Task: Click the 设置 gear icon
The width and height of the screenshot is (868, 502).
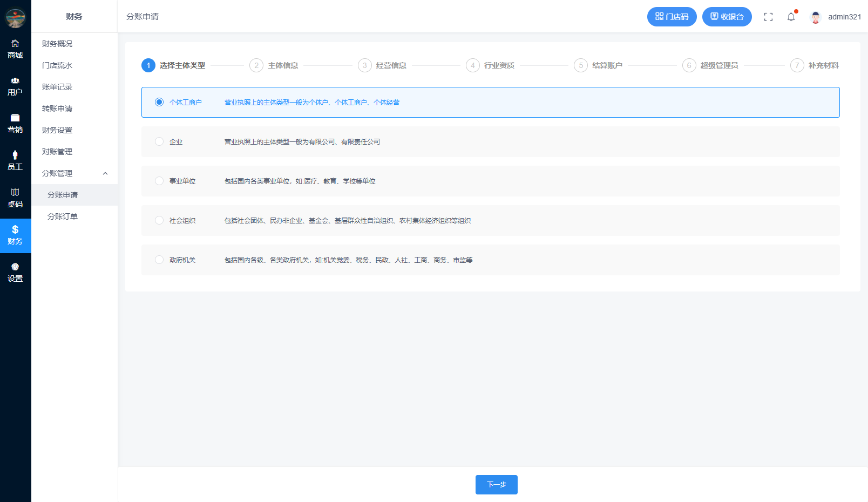Action: 15,273
